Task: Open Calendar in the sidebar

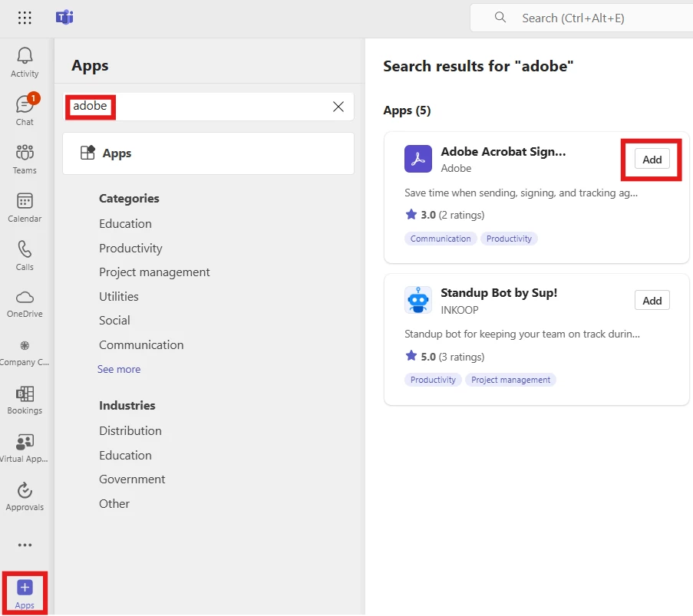Action: [x=25, y=207]
